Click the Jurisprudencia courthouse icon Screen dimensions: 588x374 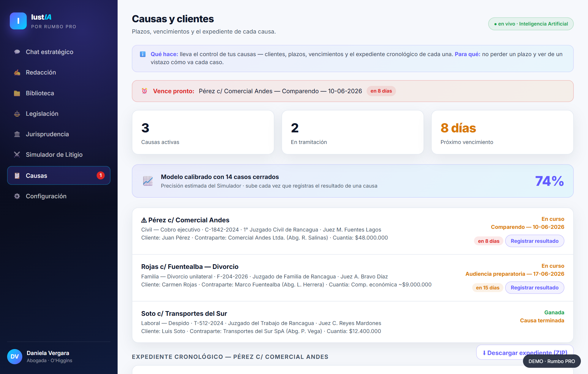click(17, 134)
